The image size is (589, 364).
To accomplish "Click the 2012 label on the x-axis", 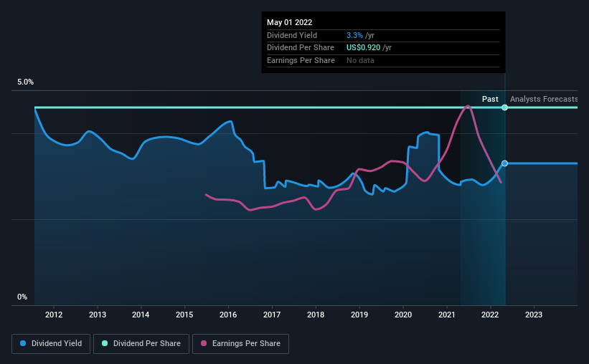I will point(54,315).
